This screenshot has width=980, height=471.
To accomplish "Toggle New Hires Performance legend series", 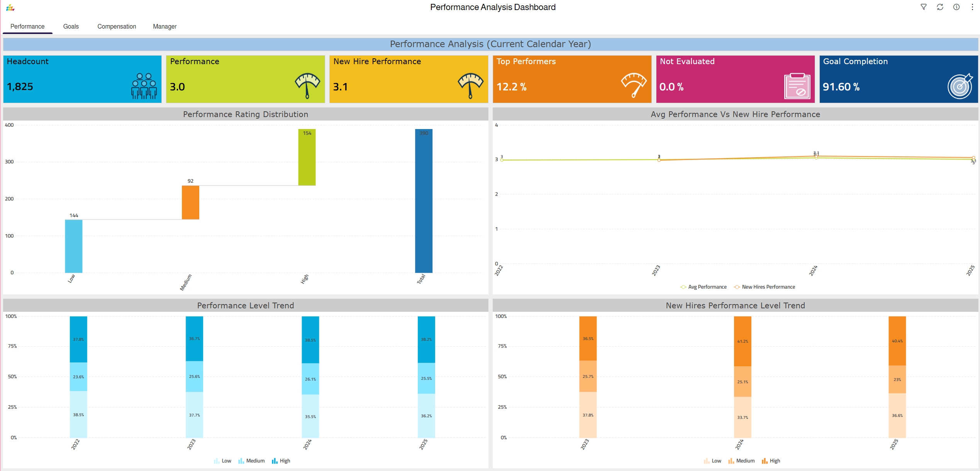I will [x=764, y=287].
